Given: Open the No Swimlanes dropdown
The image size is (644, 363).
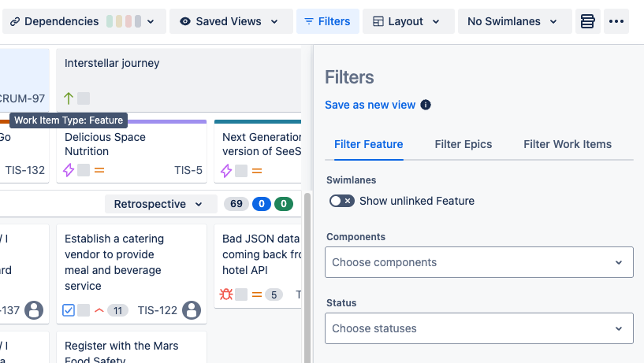Looking at the screenshot, I should 514,21.
